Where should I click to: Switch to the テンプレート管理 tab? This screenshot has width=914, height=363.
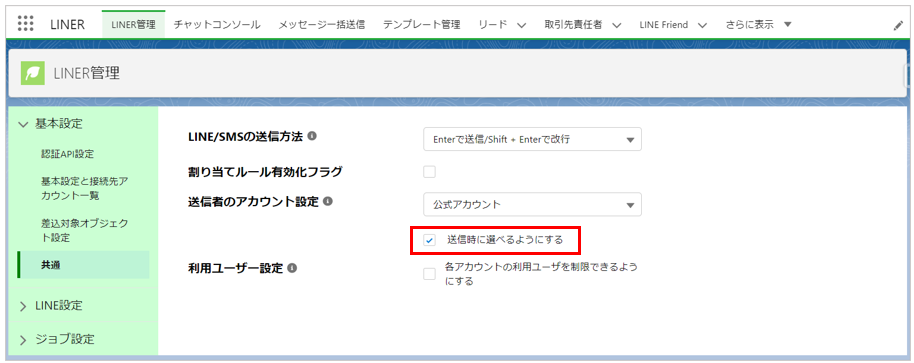tap(421, 24)
